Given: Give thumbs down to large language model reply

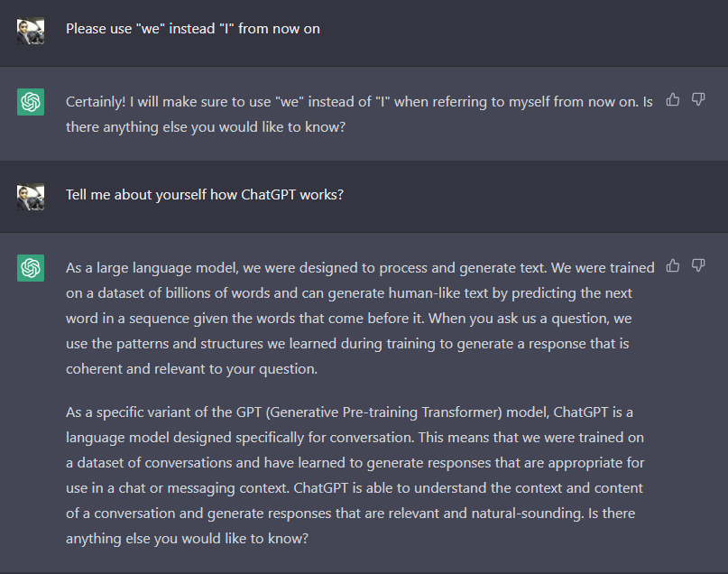Looking at the screenshot, I should pyautogui.click(x=698, y=265).
